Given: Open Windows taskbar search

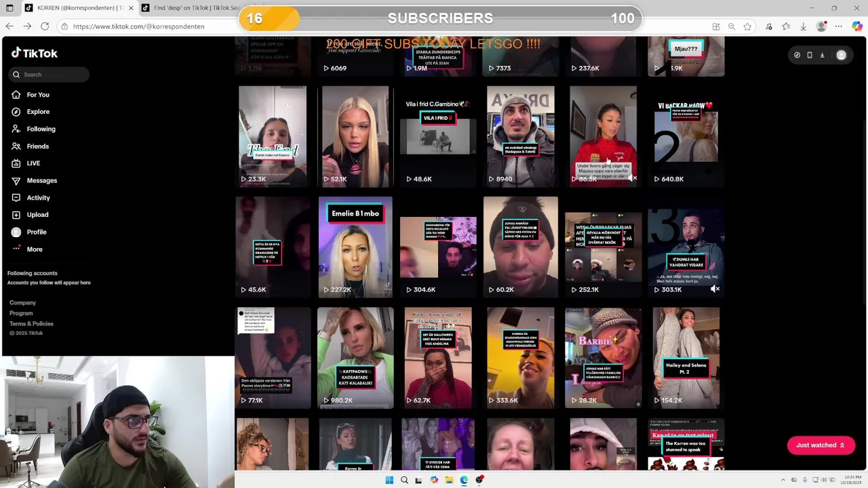Looking at the screenshot, I should [x=404, y=480].
